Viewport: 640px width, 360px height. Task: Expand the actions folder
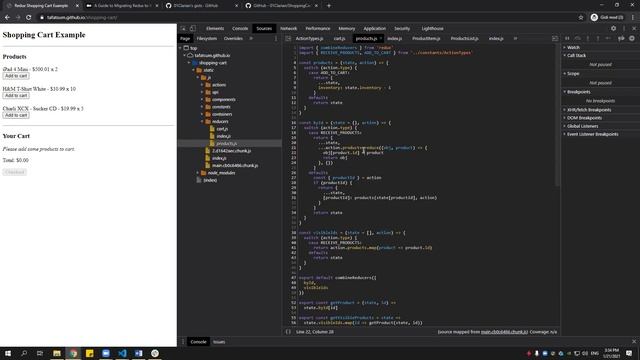[x=202, y=85]
